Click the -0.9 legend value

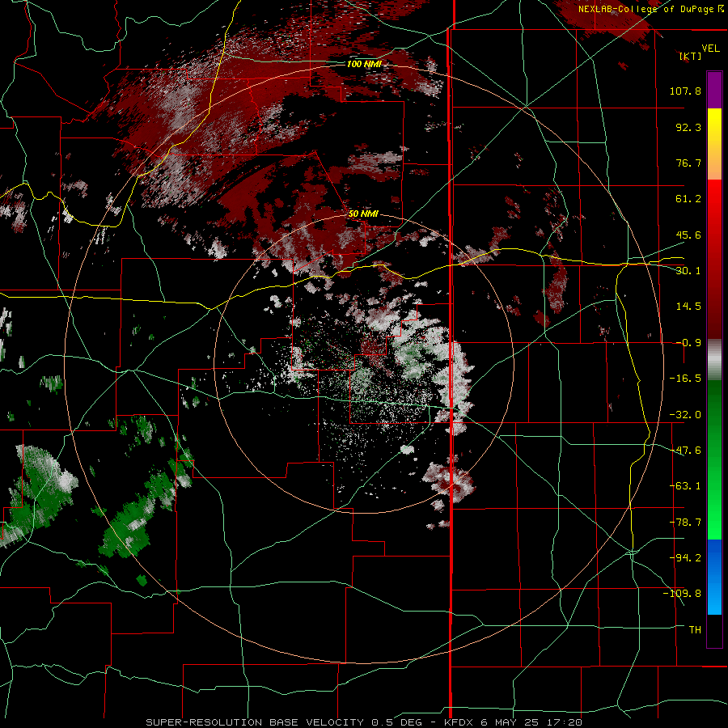tap(688, 343)
